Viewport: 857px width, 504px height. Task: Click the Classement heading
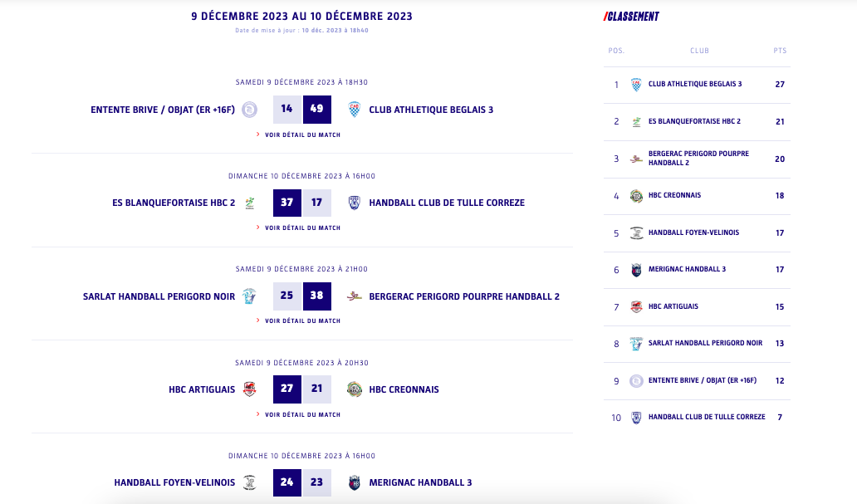coord(631,17)
